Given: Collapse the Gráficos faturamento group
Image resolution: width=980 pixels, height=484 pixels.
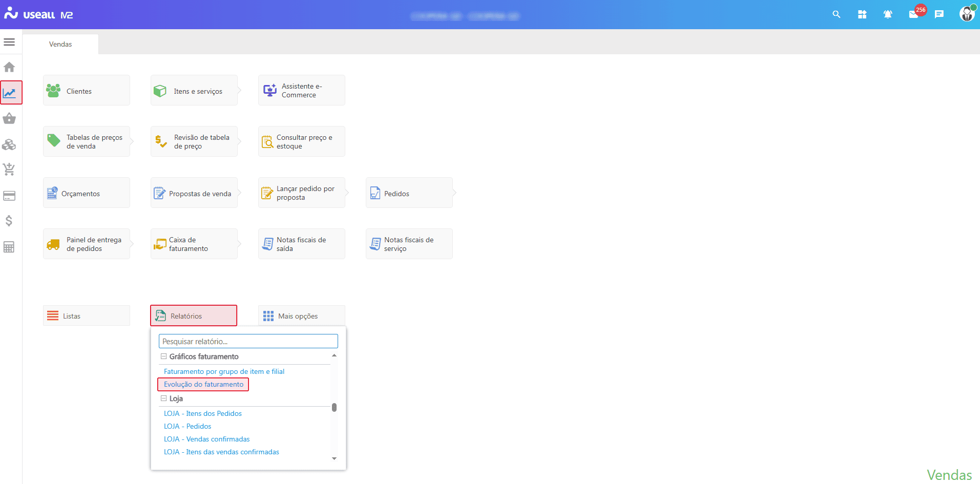Looking at the screenshot, I should point(164,356).
